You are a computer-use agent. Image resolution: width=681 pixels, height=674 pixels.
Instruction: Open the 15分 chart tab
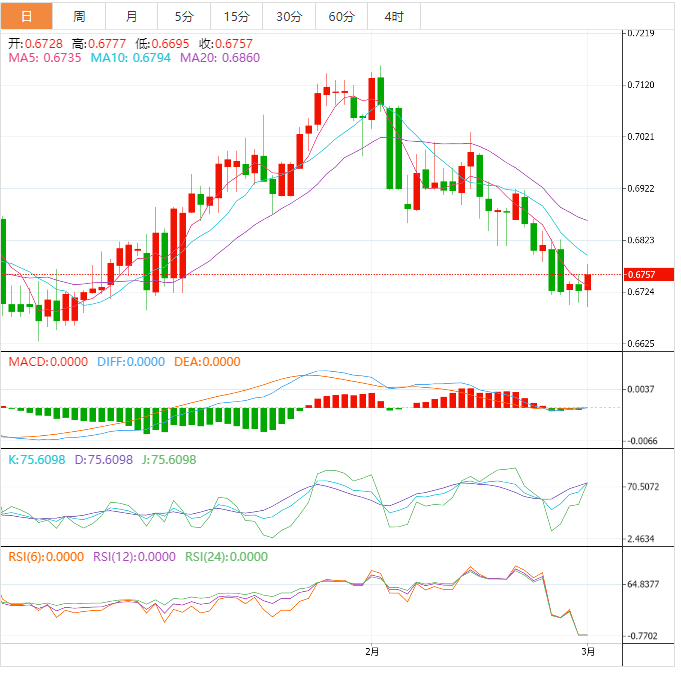click(x=236, y=16)
